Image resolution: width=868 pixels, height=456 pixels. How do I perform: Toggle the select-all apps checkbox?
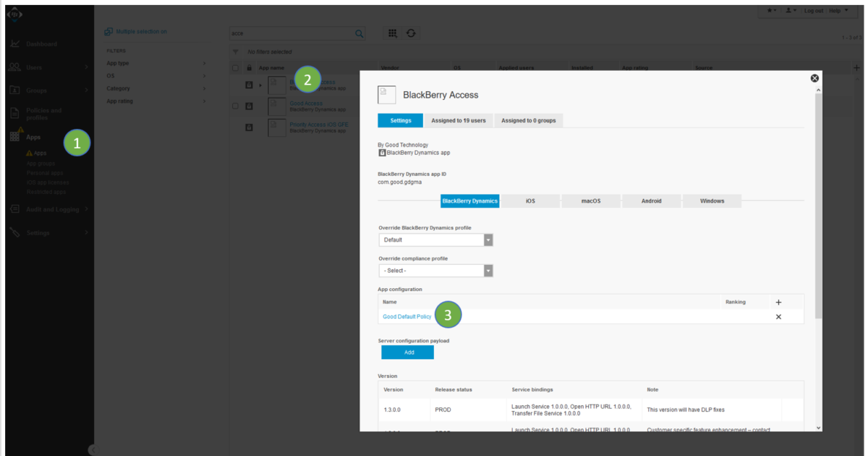point(235,67)
